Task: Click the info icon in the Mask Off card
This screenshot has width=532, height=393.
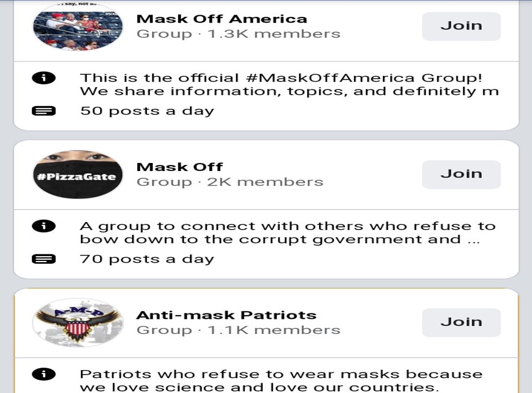Action: (x=44, y=226)
